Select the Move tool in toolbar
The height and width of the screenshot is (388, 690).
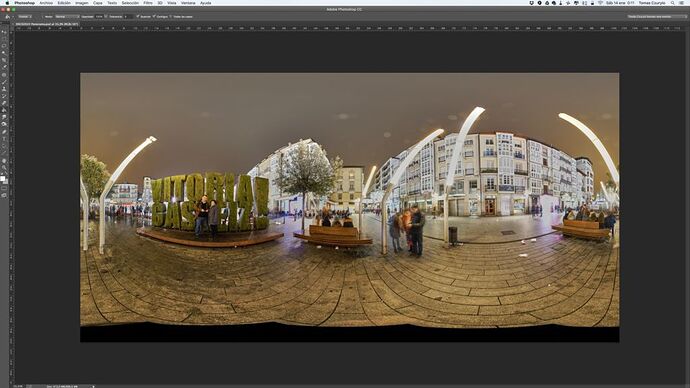pos(4,32)
